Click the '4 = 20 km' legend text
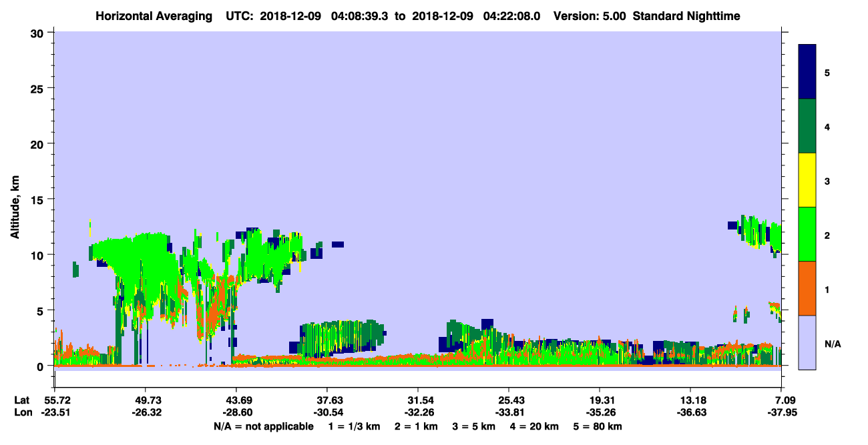This screenshot has height=445, width=868. 535,426
